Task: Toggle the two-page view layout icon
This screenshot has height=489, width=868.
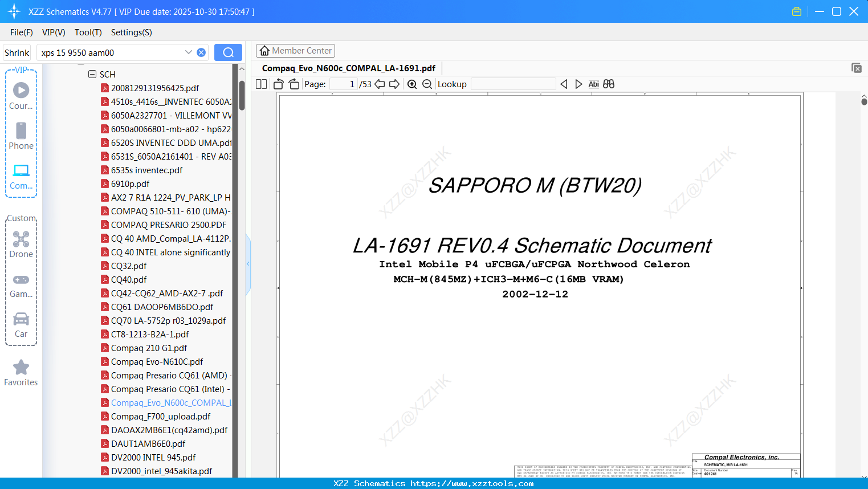Action: (x=261, y=84)
